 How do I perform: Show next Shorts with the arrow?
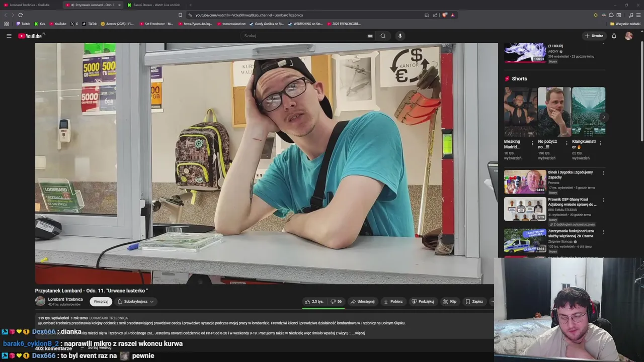(604, 117)
